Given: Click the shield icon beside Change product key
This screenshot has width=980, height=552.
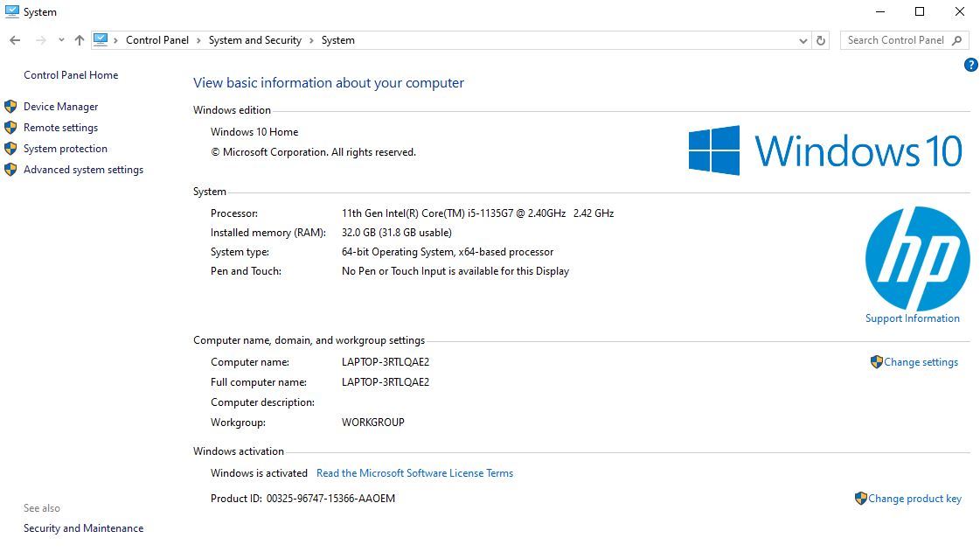Looking at the screenshot, I should [x=860, y=499].
